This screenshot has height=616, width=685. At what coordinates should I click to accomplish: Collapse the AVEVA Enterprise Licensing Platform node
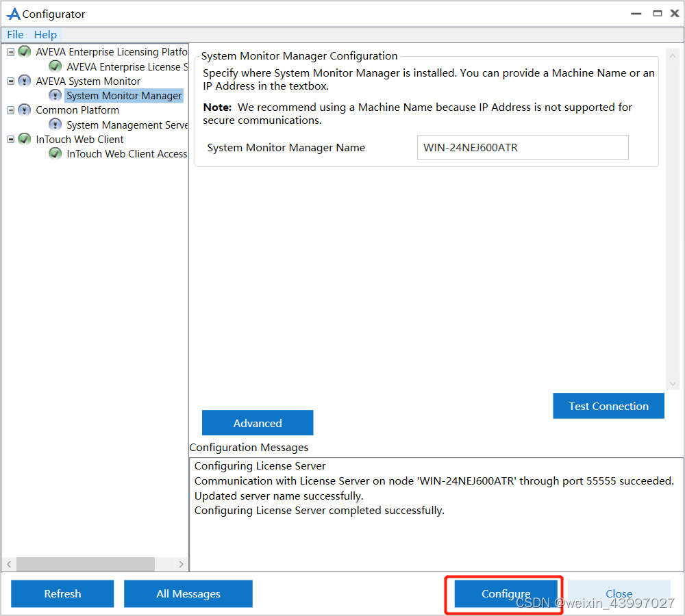click(x=11, y=52)
